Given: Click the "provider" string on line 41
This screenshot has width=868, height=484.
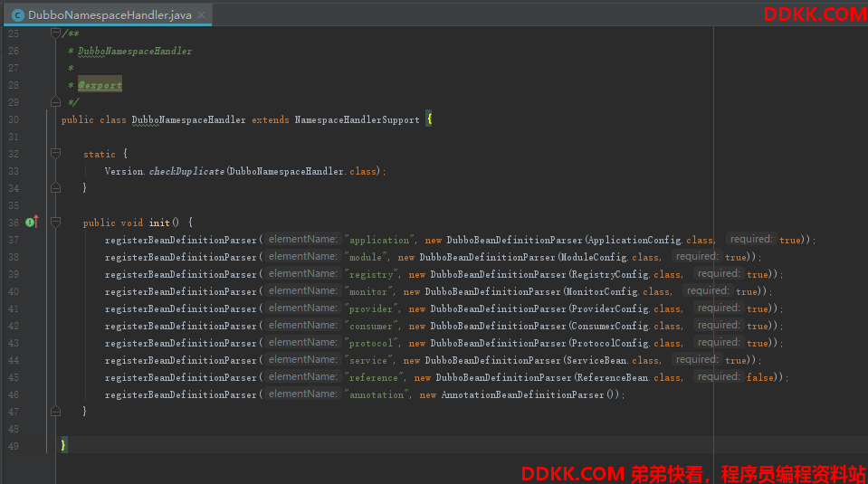Looking at the screenshot, I should [371, 308].
